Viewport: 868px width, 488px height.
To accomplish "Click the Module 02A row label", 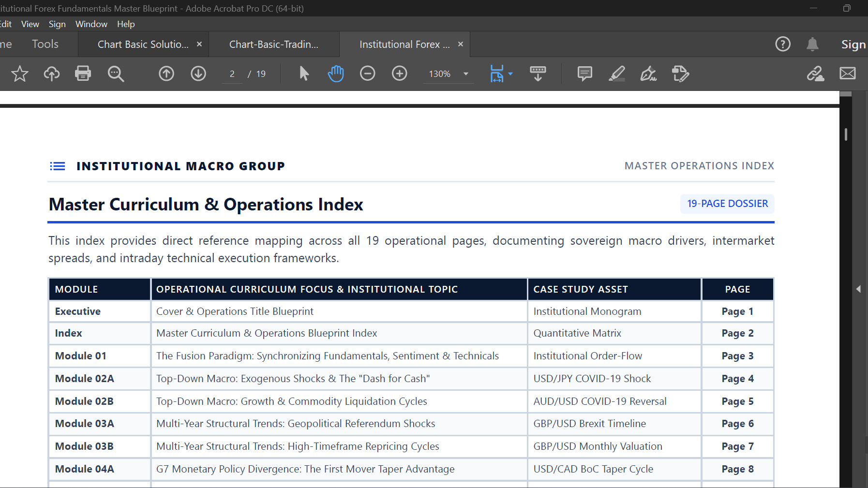I will pyautogui.click(x=85, y=379).
